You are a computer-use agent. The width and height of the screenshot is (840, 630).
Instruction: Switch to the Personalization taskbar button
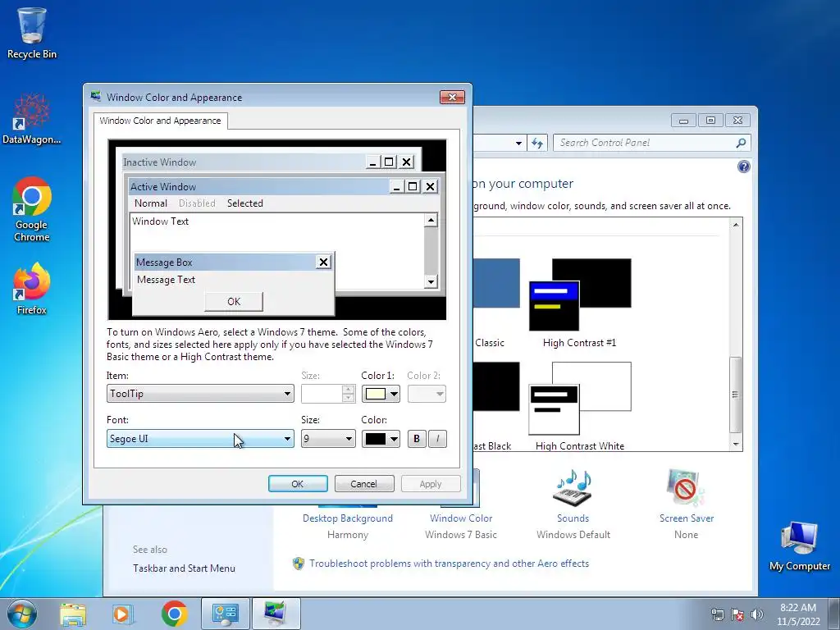coord(276,614)
